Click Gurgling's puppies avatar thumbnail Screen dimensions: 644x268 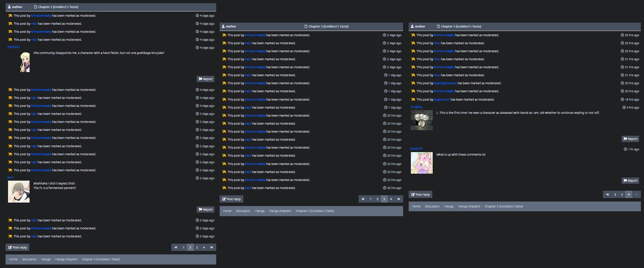(422, 120)
